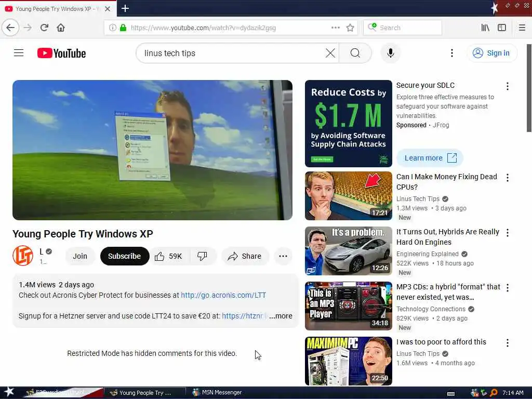The height and width of the screenshot is (399, 532).
Task: Click the Share button
Action: (x=245, y=256)
